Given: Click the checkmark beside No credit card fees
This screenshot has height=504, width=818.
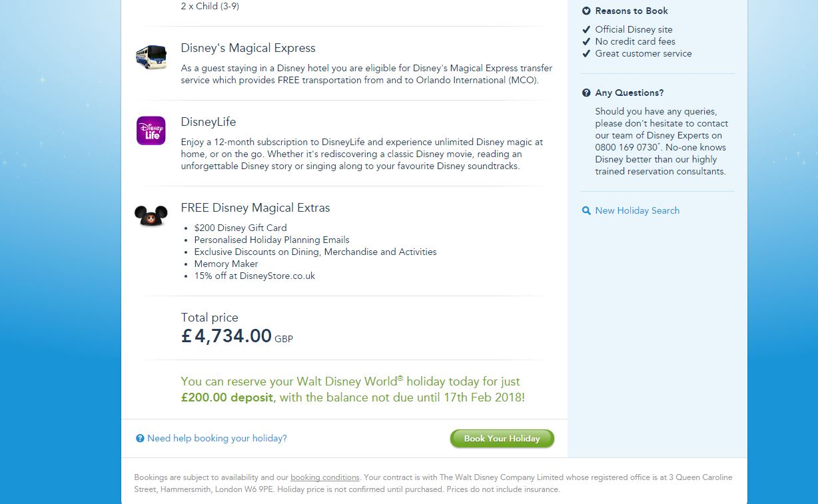Looking at the screenshot, I should pyautogui.click(x=586, y=42).
